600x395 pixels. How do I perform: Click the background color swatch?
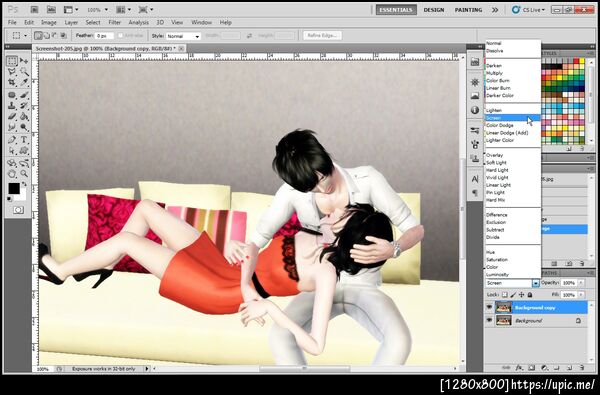(x=22, y=196)
